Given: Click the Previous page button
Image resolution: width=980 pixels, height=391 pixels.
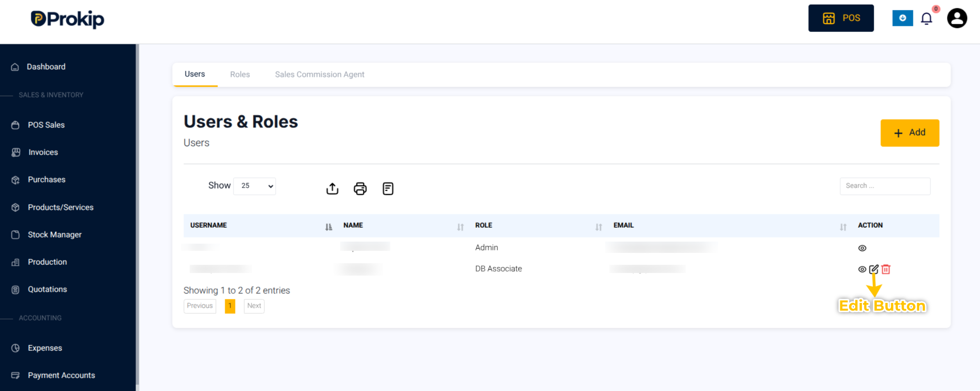Looking at the screenshot, I should (x=200, y=306).
